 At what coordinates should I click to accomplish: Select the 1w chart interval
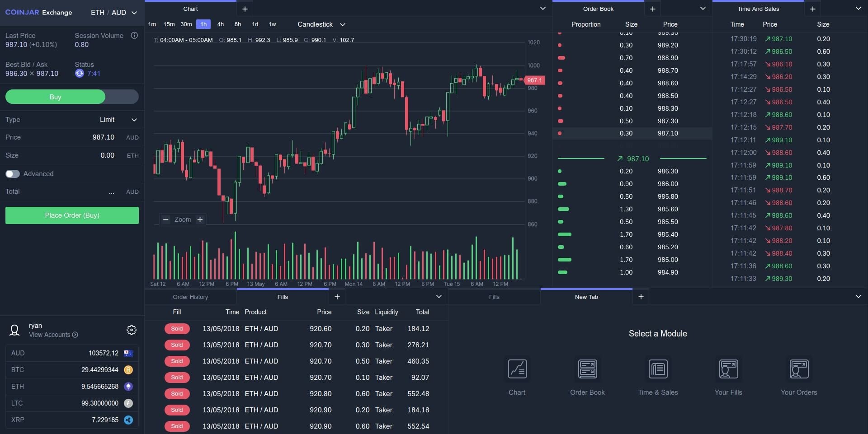click(272, 24)
